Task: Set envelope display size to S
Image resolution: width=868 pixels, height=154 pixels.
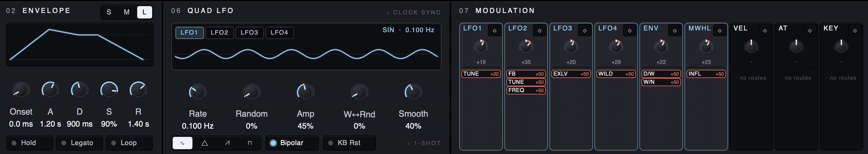Action: [x=109, y=12]
